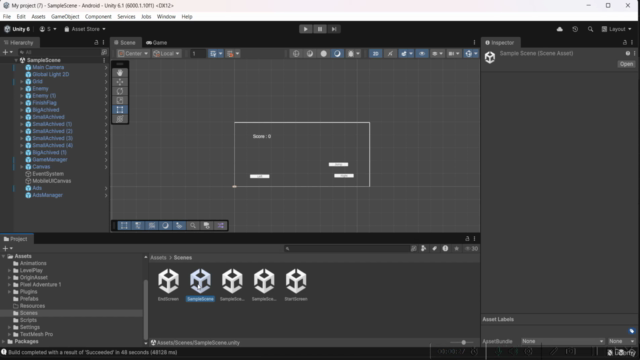This screenshot has height=360, width=640.
Task: Click the Step frame button
Action: tap(334, 29)
